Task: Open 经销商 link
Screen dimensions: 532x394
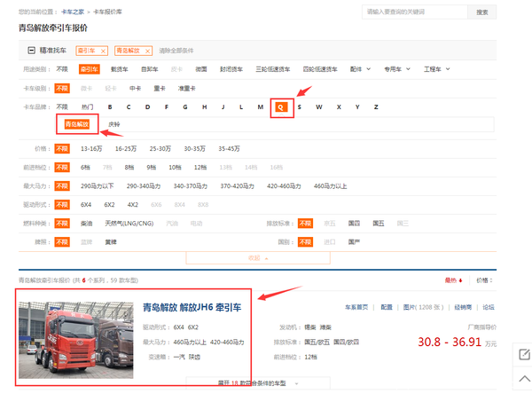Action: [463, 307]
